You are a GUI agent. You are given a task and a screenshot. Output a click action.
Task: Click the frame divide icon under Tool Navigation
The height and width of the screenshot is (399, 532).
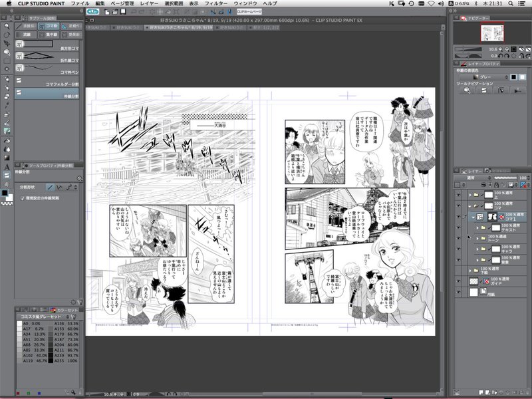click(x=484, y=90)
